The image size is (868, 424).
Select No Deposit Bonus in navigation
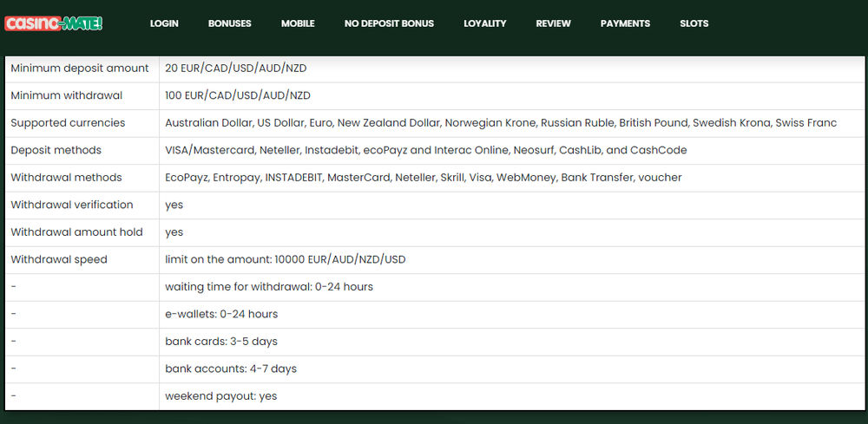click(389, 23)
